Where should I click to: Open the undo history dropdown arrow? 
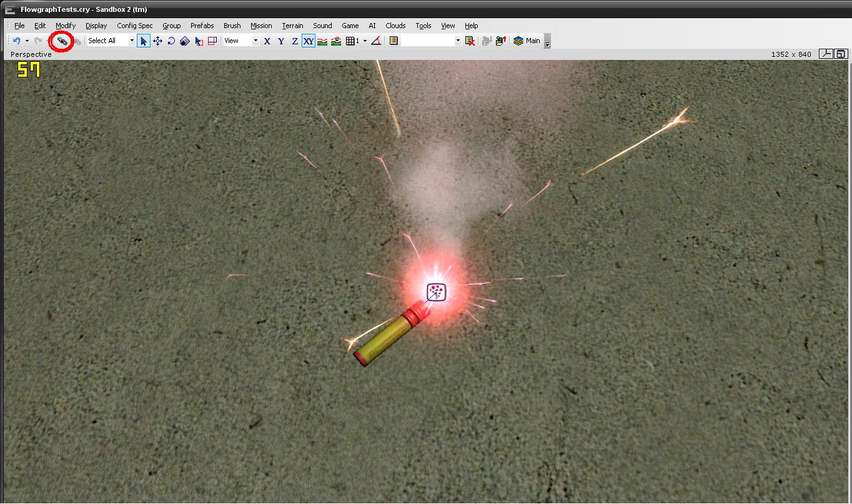pos(27,41)
